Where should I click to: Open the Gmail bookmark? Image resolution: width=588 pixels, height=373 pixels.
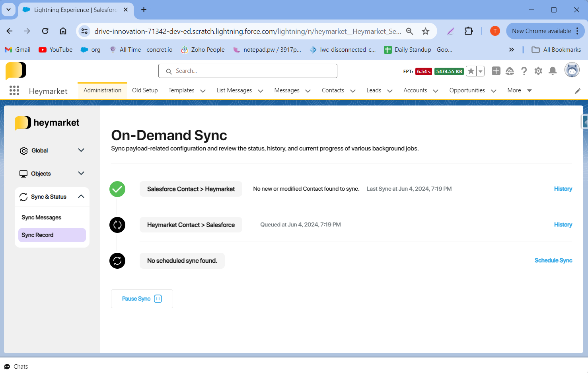click(18, 50)
